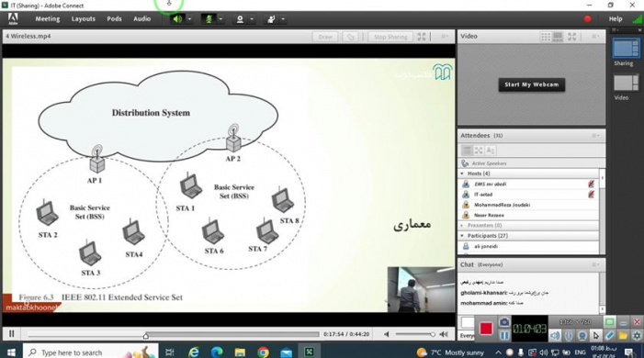Collapse the Hosts (4) group
Image resolution: width=644 pixels, height=358 pixels.
pyautogui.click(x=462, y=173)
